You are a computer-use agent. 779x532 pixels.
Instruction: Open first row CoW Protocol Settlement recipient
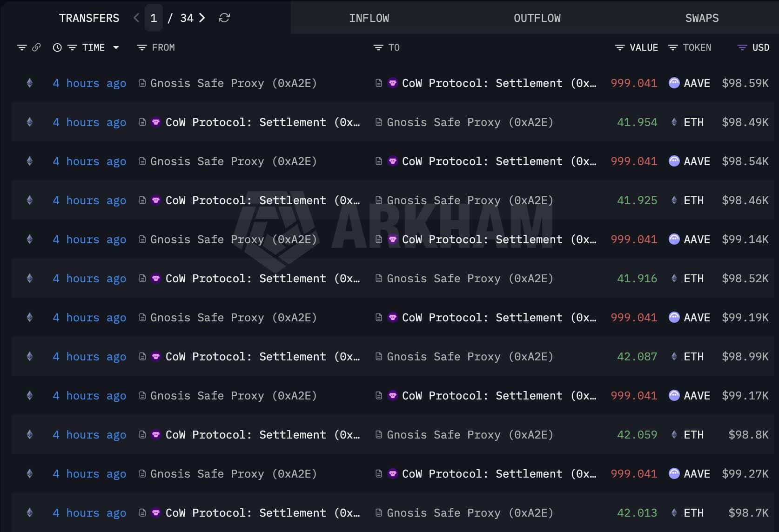point(498,83)
